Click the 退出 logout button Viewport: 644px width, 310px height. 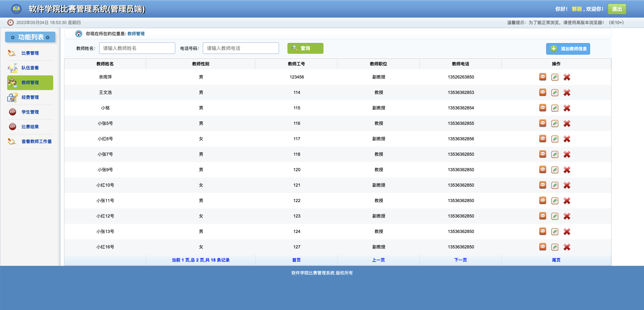point(617,9)
